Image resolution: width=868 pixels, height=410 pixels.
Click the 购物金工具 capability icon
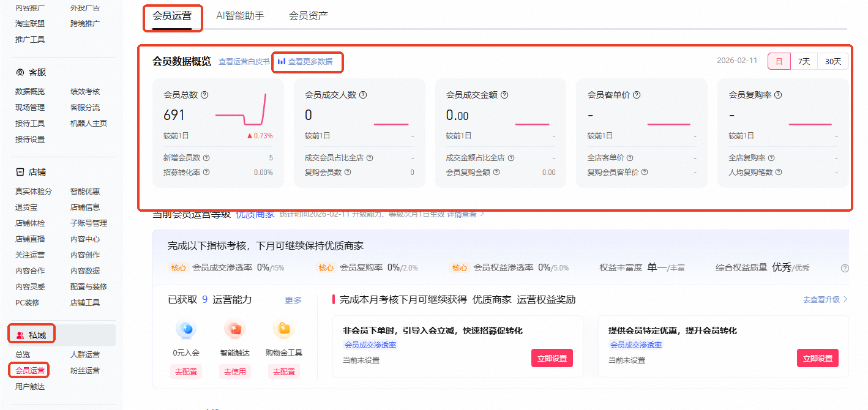click(284, 329)
